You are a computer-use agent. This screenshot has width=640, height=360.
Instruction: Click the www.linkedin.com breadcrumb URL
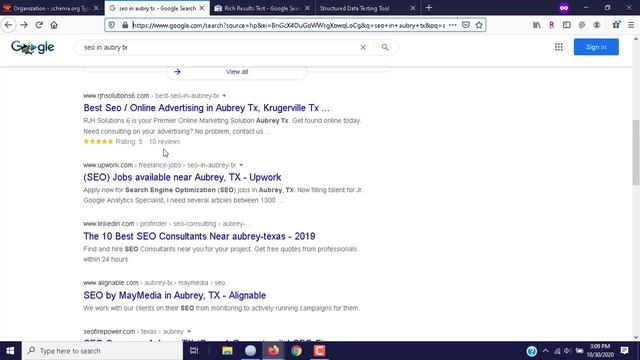click(x=109, y=224)
